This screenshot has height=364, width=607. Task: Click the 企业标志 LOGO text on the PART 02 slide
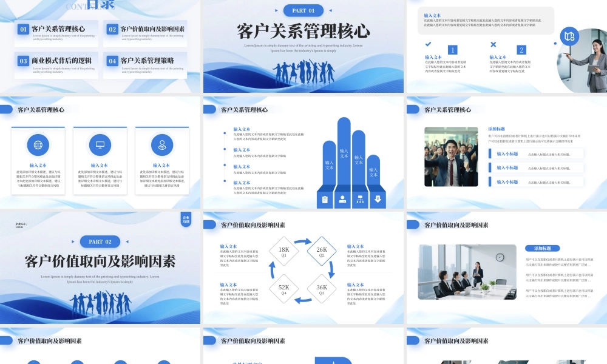click(21, 226)
